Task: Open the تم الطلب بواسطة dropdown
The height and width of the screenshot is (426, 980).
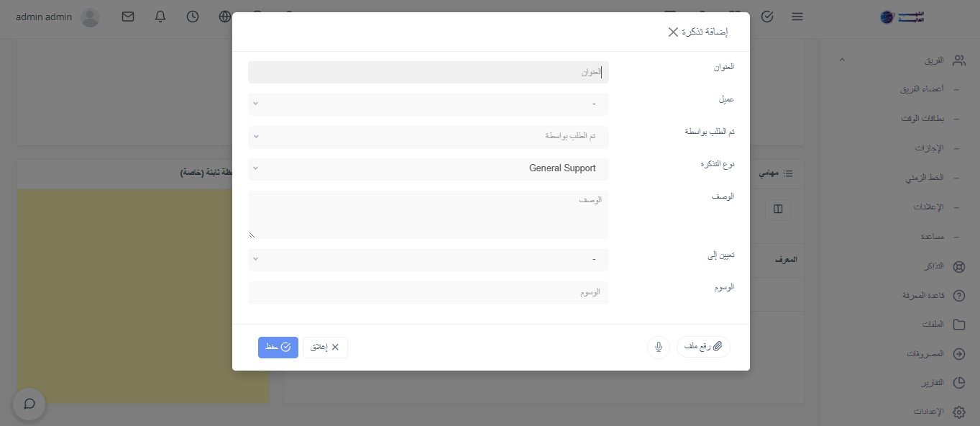Action: (x=429, y=136)
